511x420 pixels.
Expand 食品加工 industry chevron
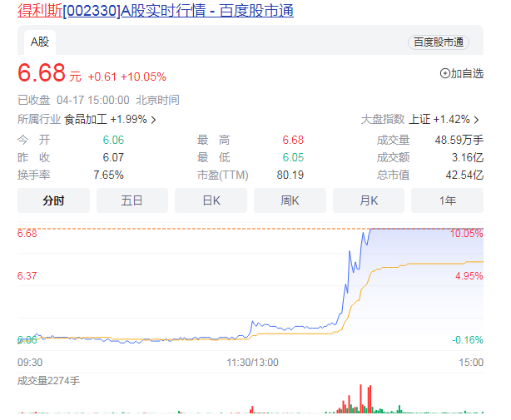tap(153, 120)
